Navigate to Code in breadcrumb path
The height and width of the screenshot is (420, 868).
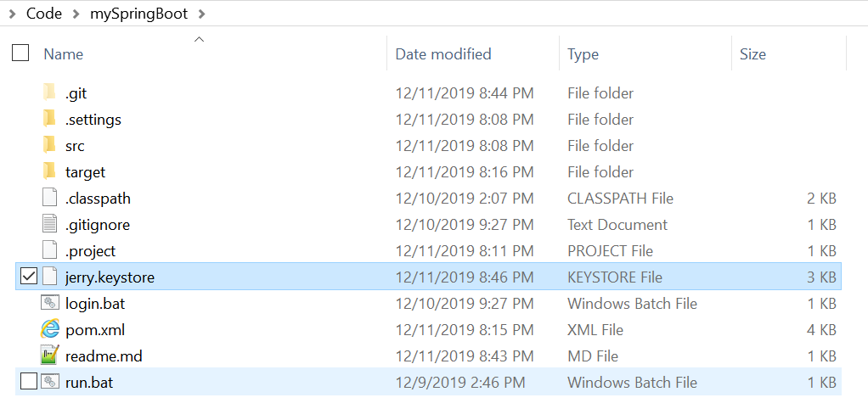coord(43,14)
